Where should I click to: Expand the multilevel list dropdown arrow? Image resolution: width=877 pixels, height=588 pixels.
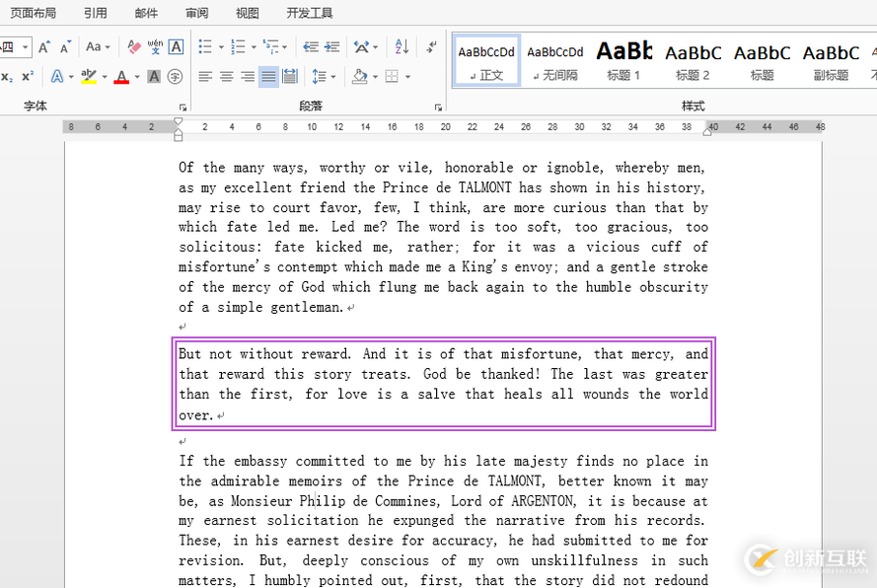coord(285,47)
